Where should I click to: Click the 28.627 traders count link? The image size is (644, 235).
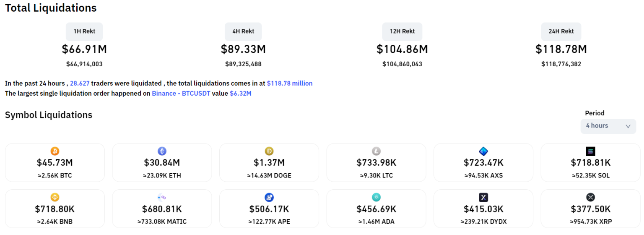[80, 84]
